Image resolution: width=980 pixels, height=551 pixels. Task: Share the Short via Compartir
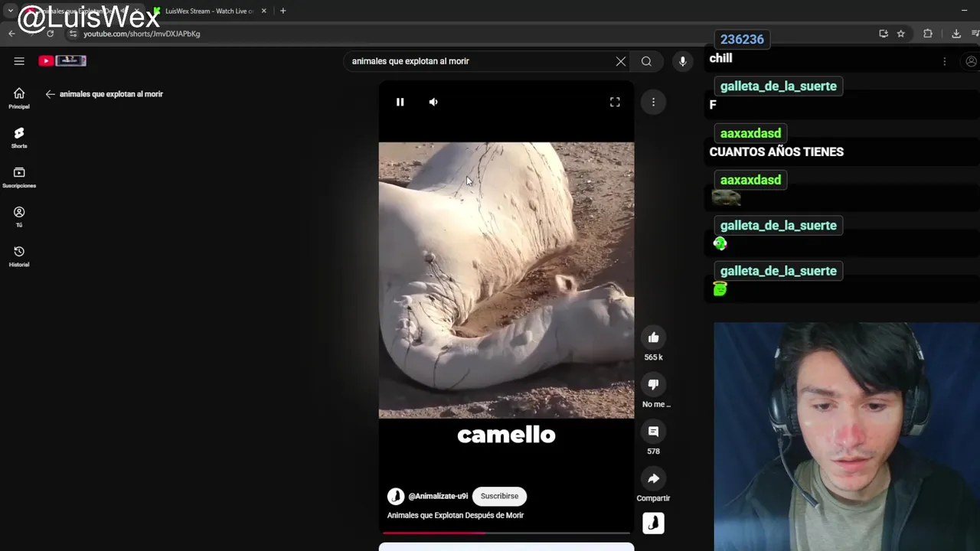coord(653,478)
